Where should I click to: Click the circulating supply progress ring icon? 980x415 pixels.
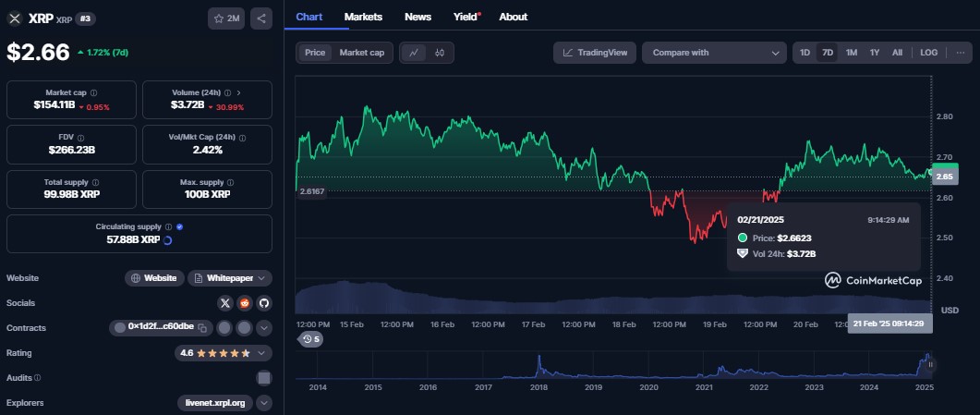pyautogui.click(x=167, y=240)
